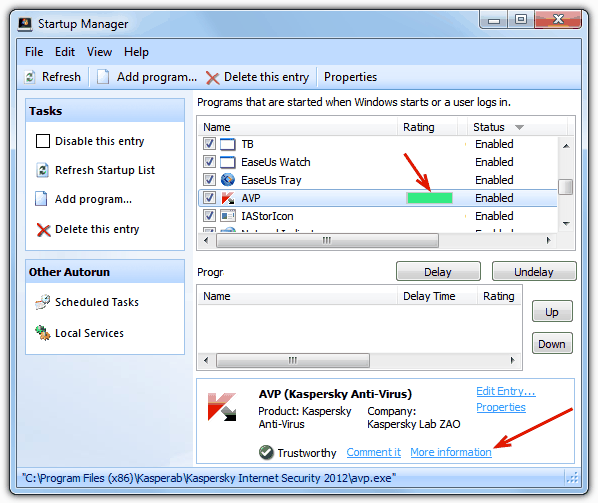Toggle Disable this entry checkbox
Viewport: 598px width, 503px height.
pos(43,141)
